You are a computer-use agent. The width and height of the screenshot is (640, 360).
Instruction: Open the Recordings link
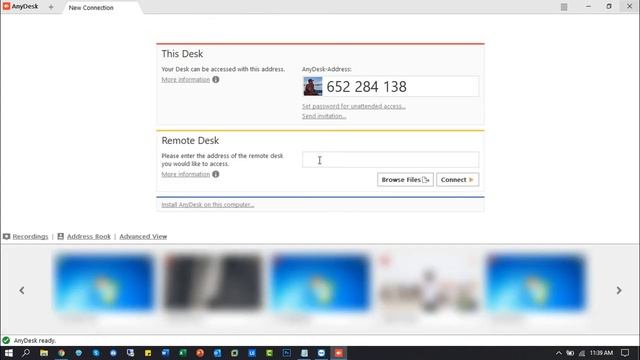(30, 237)
